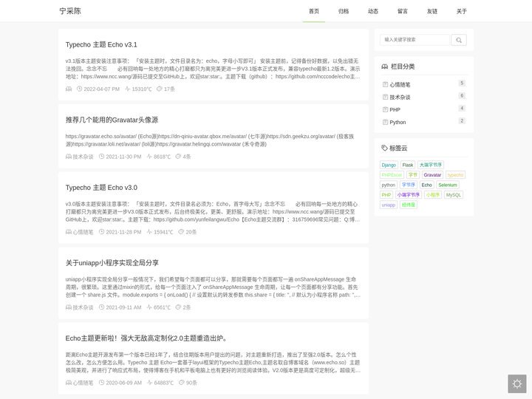Click the comment icon next to 4条
The width and height of the screenshot is (532, 399).
[178, 157]
